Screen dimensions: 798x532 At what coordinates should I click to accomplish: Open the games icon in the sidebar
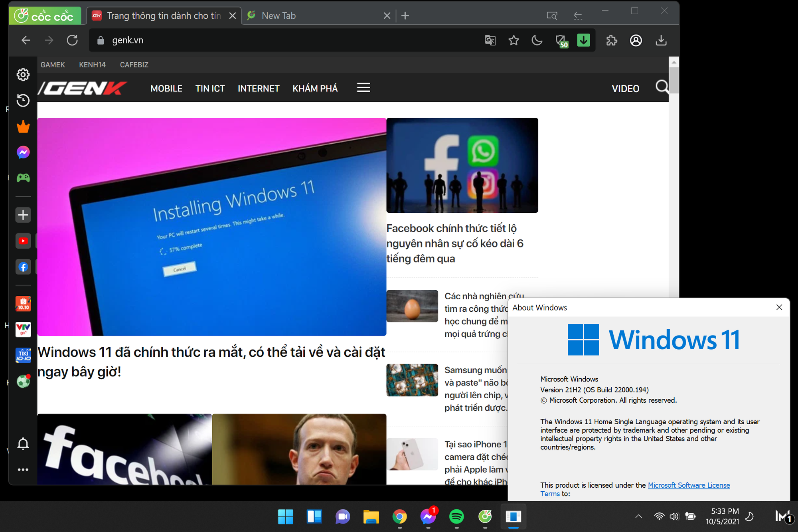click(x=23, y=178)
